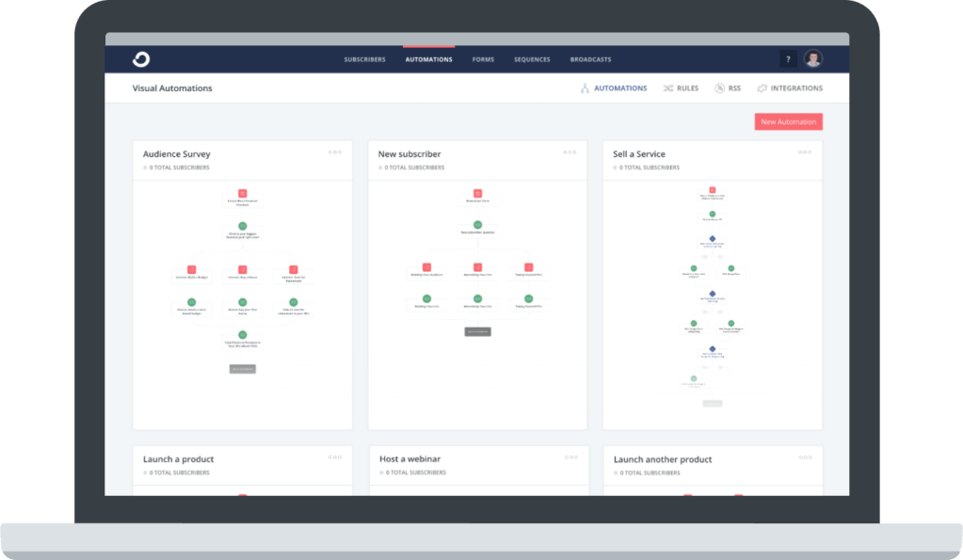Select the Forms navigation item

(x=483, y=59)
